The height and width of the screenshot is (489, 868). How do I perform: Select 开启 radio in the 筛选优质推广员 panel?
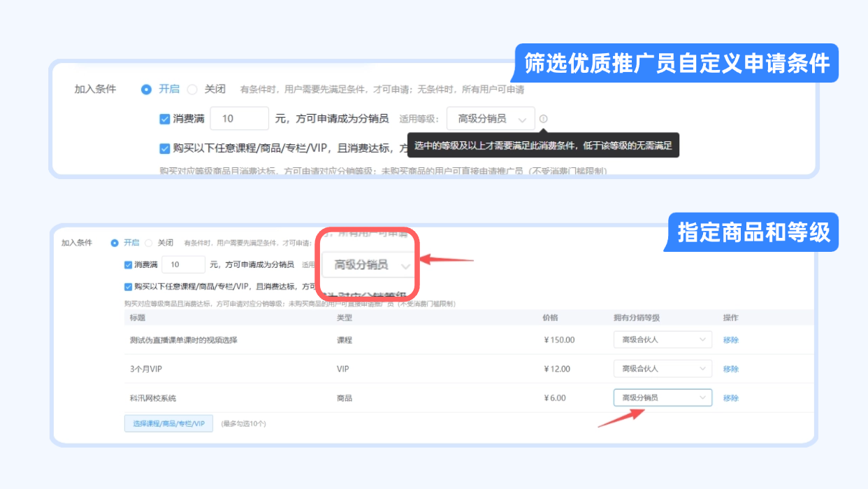pos(146,90)
